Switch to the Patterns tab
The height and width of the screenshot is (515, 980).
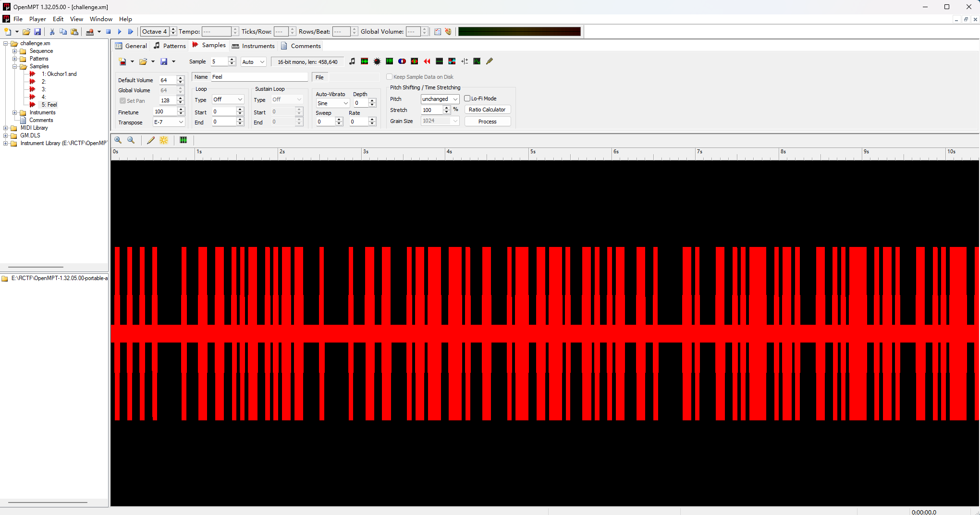(170, 46)
